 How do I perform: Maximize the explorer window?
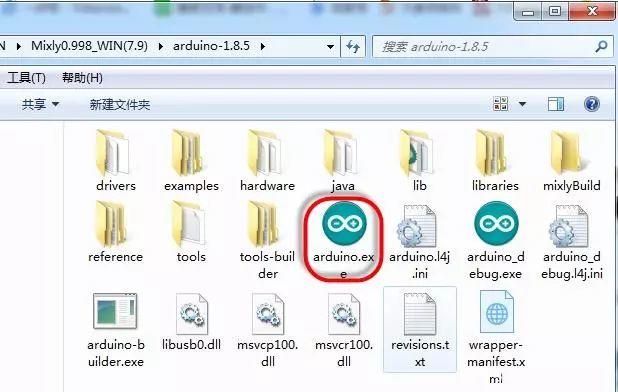pos(555,11)
